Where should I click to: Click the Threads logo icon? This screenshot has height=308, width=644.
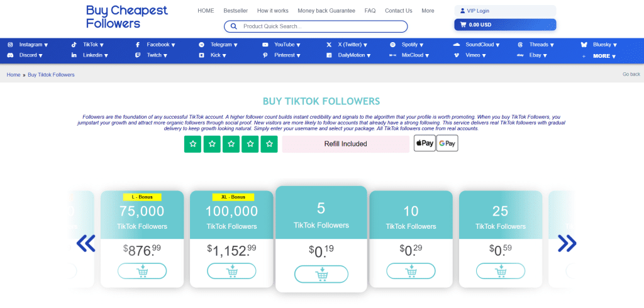click(520, 45)
